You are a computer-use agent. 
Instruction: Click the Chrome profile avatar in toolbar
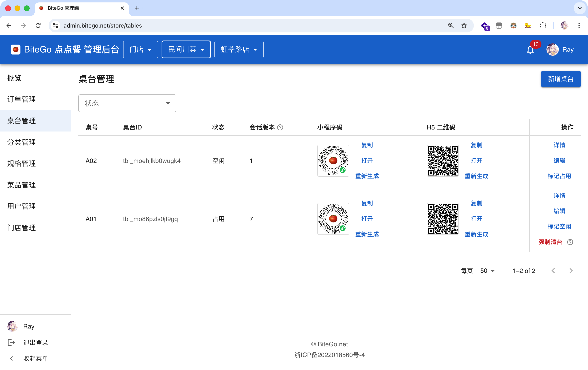coord(564,25)
